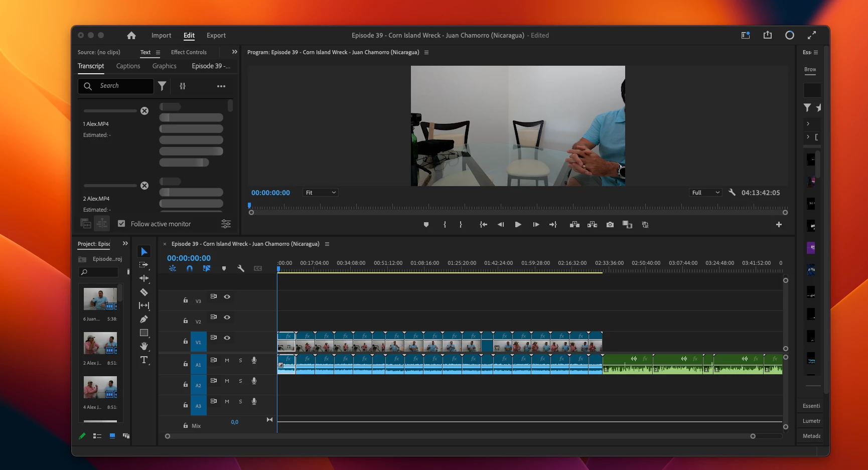Viewport: 868px width, 470px height.
Task: Choose the Ripple Edit tool
Action: [x=144, y=278]
